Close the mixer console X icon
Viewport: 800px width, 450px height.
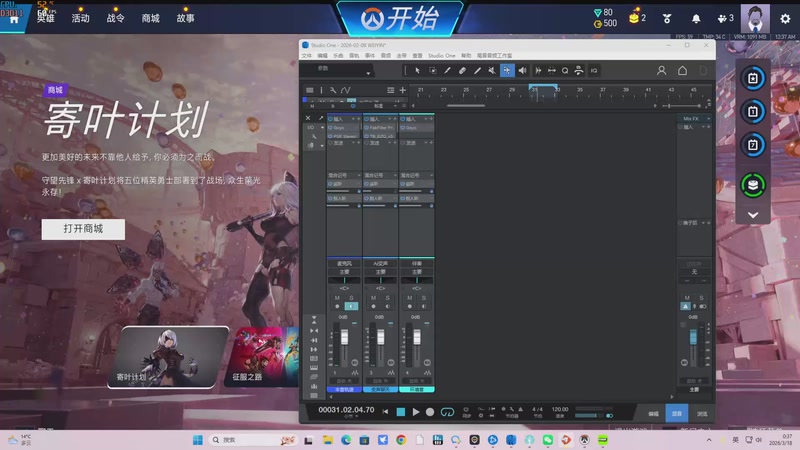(x=308, y=118)
